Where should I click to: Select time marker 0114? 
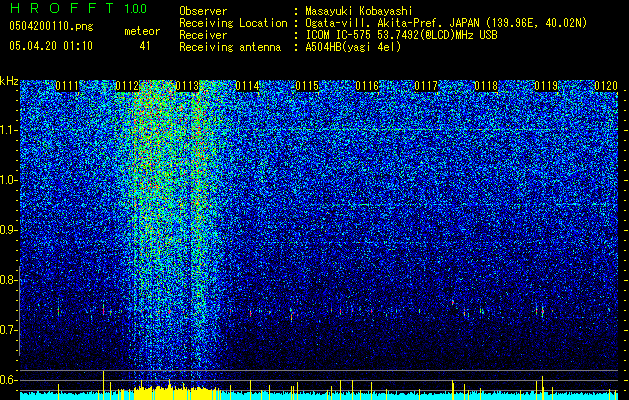tap(247, 86)
